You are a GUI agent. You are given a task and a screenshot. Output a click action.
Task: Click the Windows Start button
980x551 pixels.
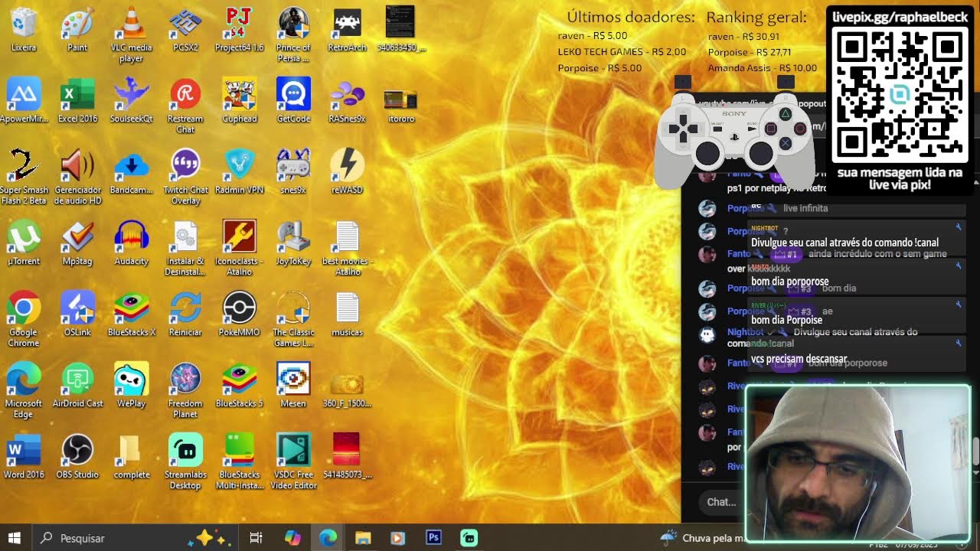[15, 538]
